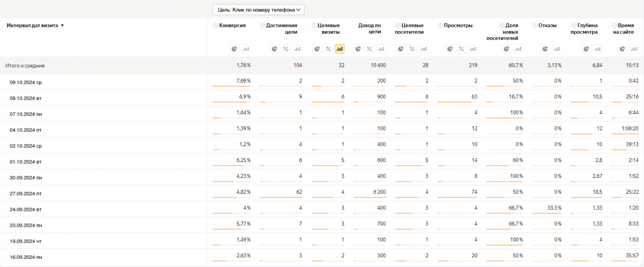Toggle highlighted bar chart under Целевые визиты

(340, 49)
